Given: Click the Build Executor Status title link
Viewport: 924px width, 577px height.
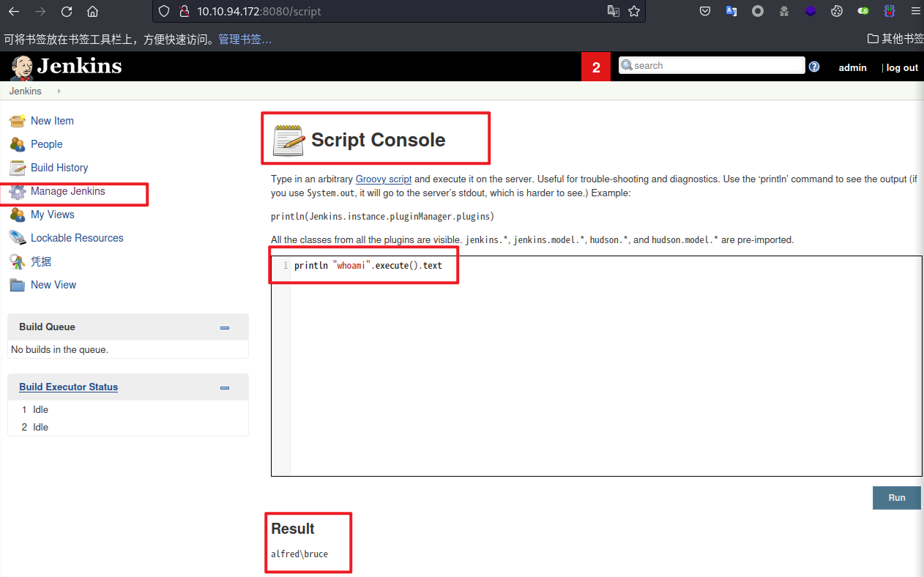Looking at the screenshot, I should (68, 387).
